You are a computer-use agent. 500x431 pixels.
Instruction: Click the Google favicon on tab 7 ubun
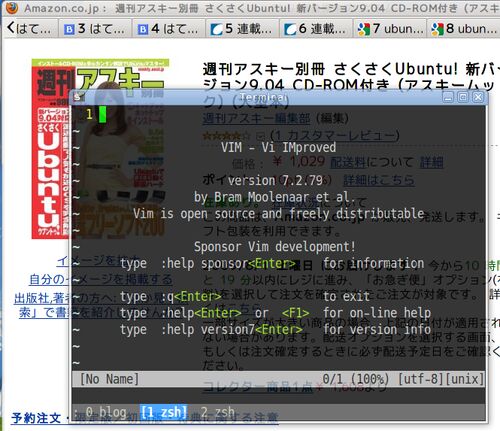pos(364,29)
